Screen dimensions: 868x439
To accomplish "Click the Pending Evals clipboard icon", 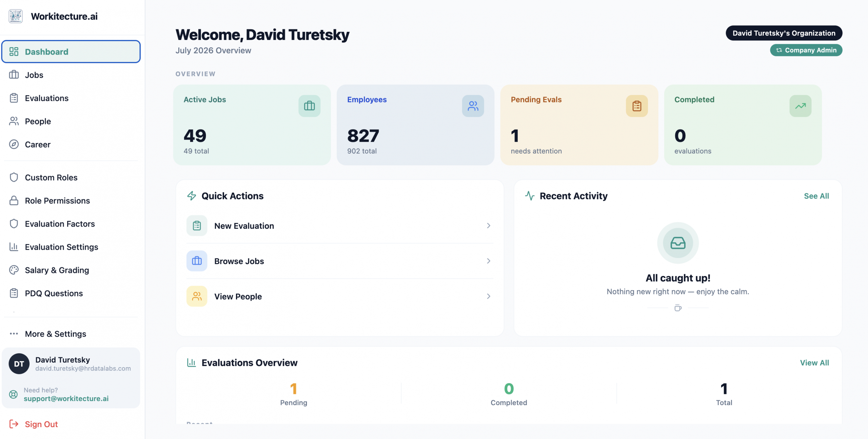I will [637, 106].
